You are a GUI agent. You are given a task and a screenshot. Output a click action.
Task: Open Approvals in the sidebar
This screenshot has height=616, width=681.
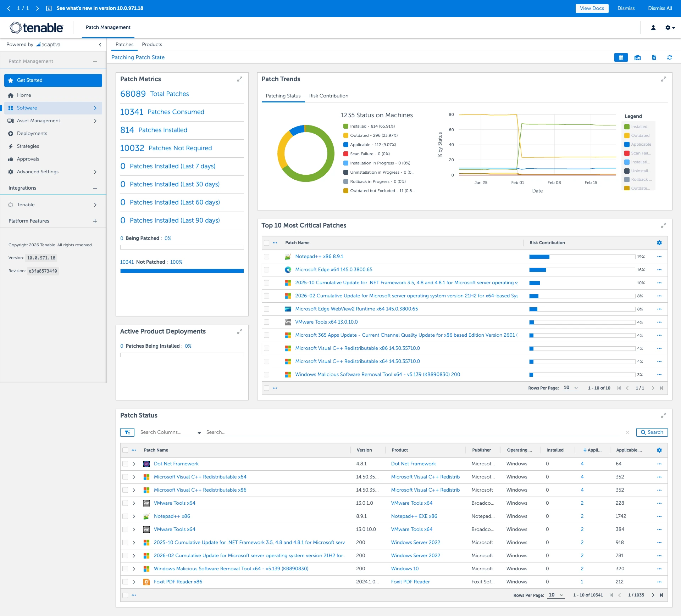[x=28, y=159]
